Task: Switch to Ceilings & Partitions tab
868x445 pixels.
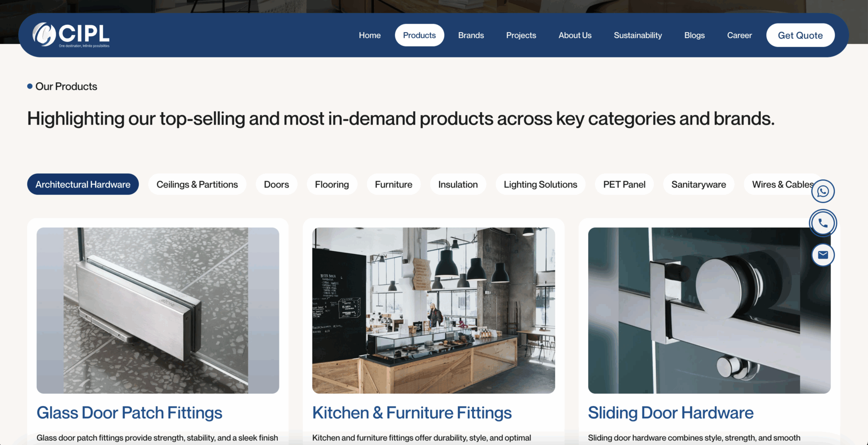Action: tap(197, 184)
